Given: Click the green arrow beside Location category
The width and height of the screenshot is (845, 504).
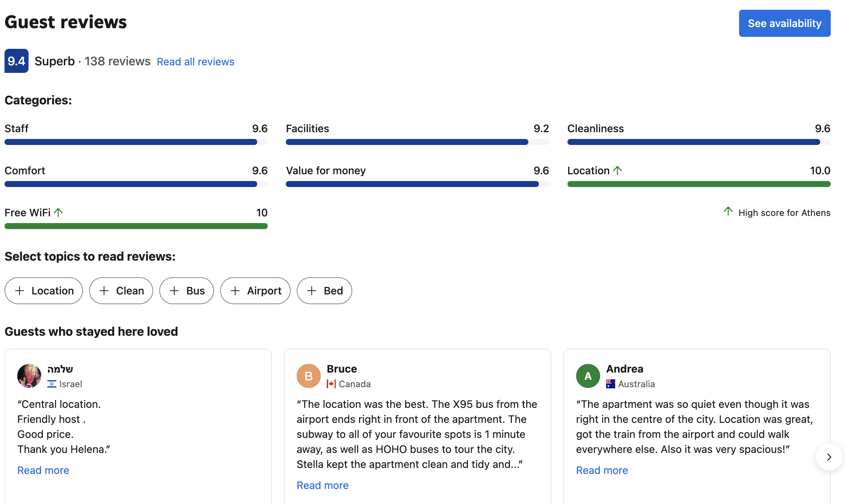Looking at the screenshot, I should coord(617,171).
